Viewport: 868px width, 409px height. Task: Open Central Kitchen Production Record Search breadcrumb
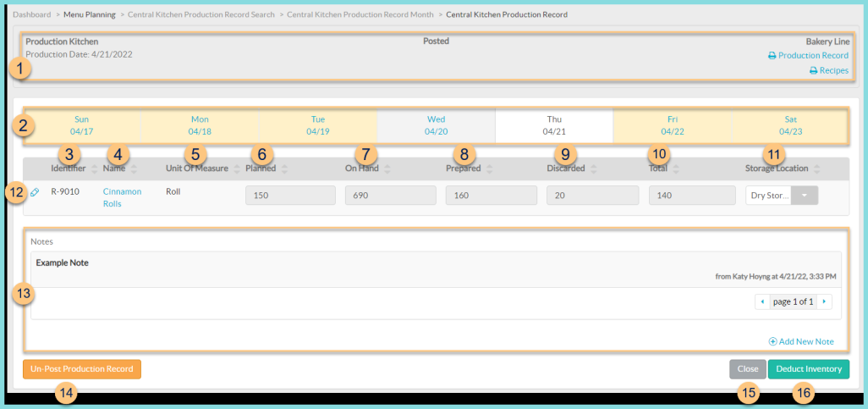point(201,15)
